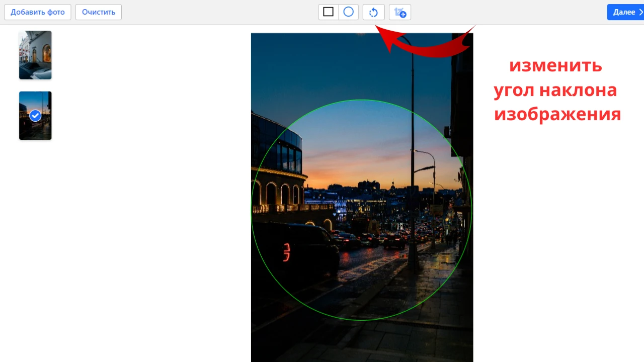Rotate the image with the rotate icon
This screenshot has height=362, width=644.
click(x=374, y=12)
